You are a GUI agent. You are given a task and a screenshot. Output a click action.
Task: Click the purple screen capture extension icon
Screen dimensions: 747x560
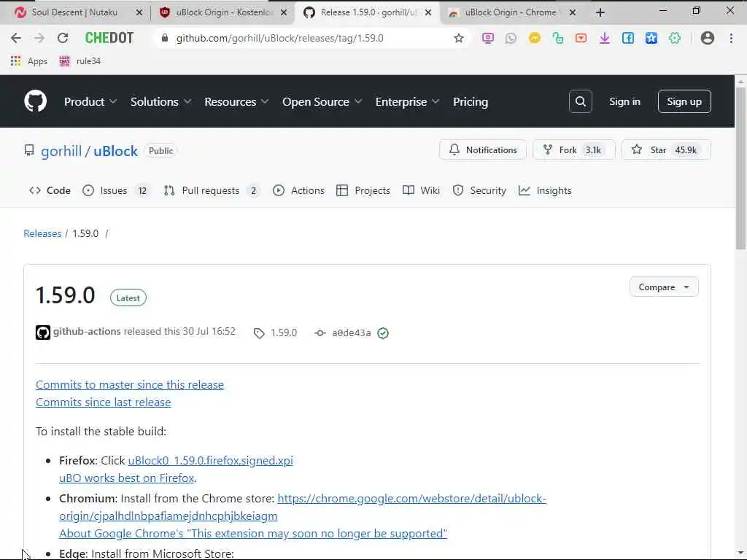pyautogui.click(x=487, y=38)
